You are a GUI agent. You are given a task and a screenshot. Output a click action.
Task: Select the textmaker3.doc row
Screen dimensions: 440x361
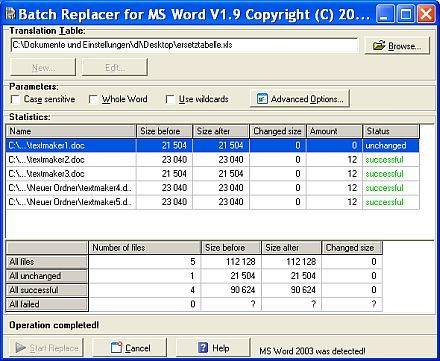click(213, 174)
